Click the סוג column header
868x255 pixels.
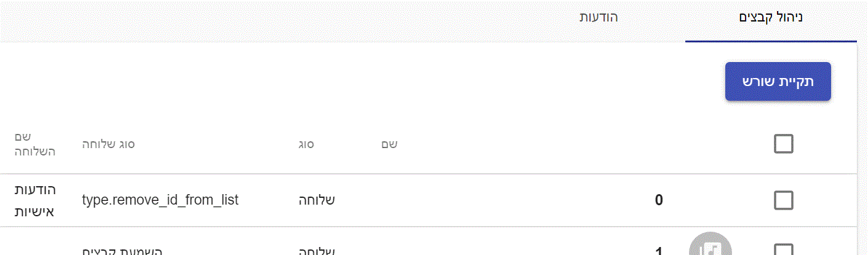click(307, 144)
